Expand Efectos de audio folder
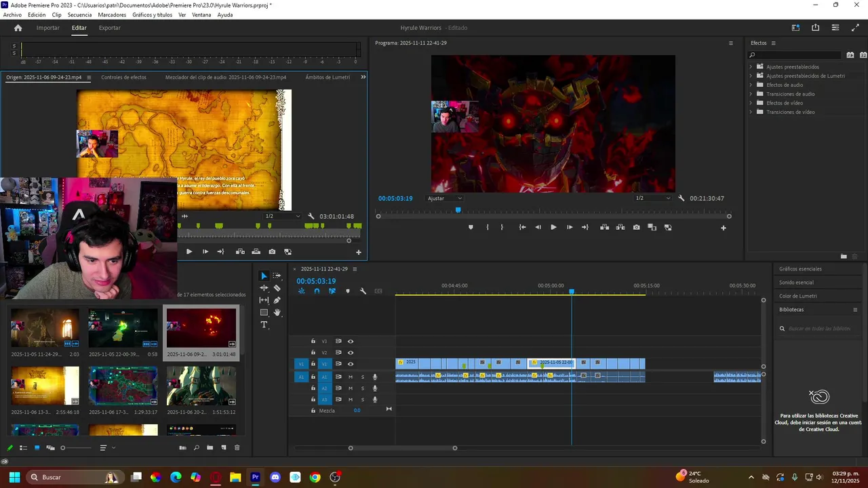 (751, 85)
